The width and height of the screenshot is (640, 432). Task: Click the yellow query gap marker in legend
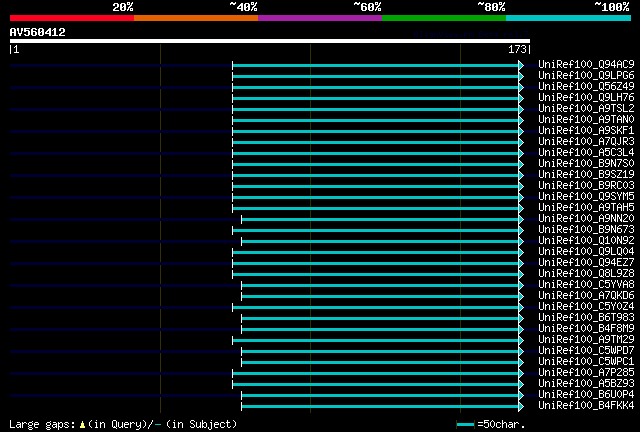click(82, 425)
